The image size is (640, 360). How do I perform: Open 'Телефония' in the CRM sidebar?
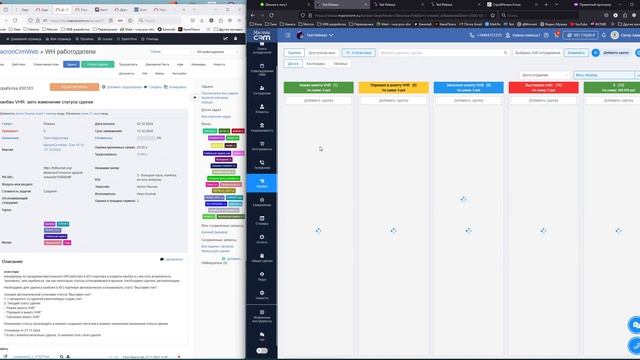262,164
